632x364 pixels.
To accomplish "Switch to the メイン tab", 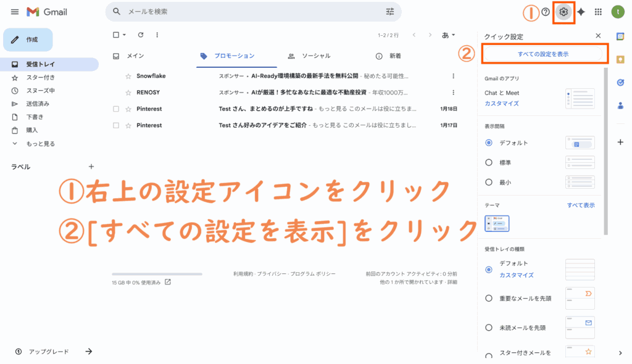I will (x=135, y=56).
